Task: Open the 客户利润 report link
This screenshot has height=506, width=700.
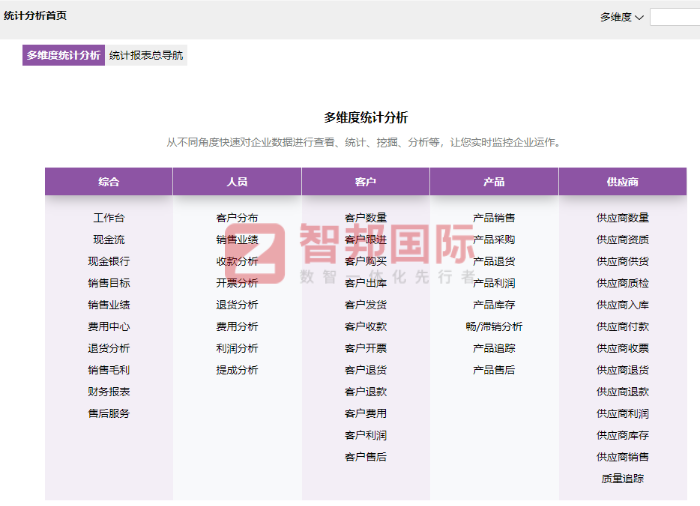Action: pyautogui.click(x=366, y=435)
